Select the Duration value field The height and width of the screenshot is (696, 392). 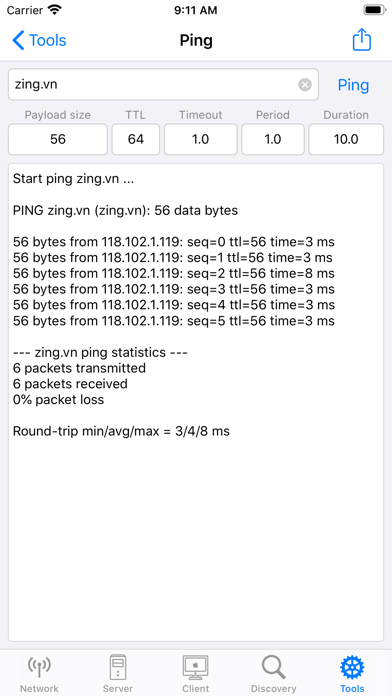coord(346,139)
